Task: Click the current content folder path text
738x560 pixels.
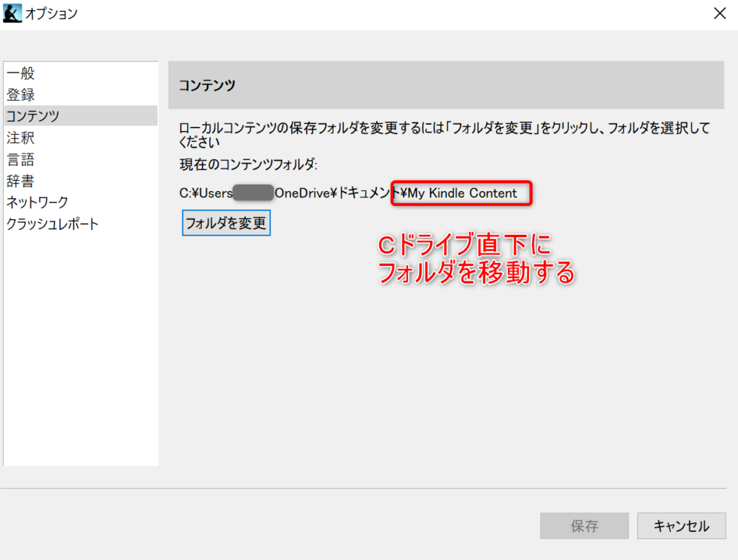Action: [x=348, y=193]
